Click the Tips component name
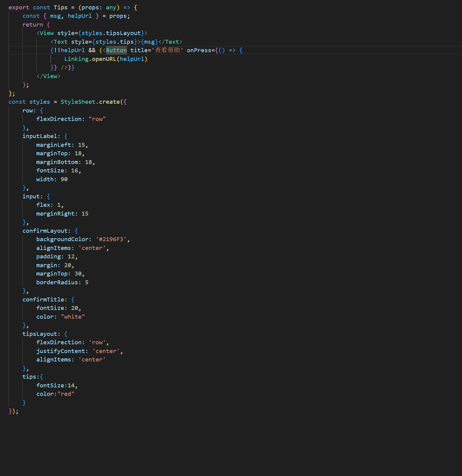This screenshot has height=476, width=462. click(x=61, y=7)
